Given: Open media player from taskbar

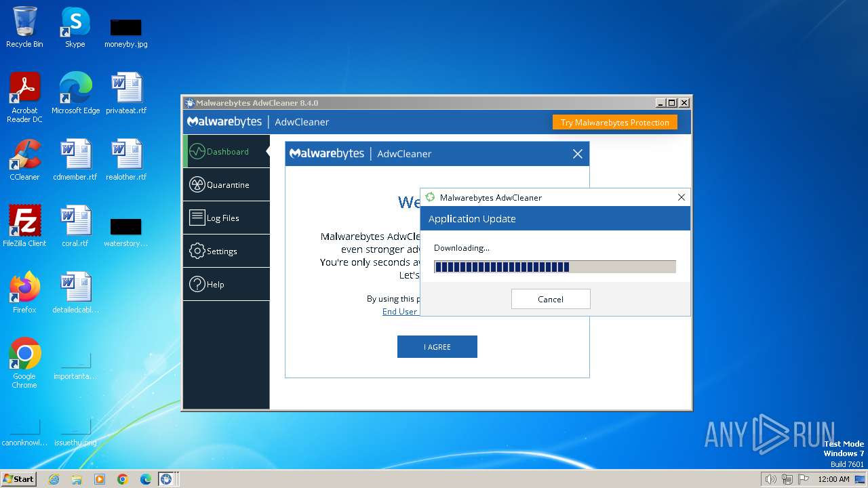Looking at the screenshot, I should 100,479.
